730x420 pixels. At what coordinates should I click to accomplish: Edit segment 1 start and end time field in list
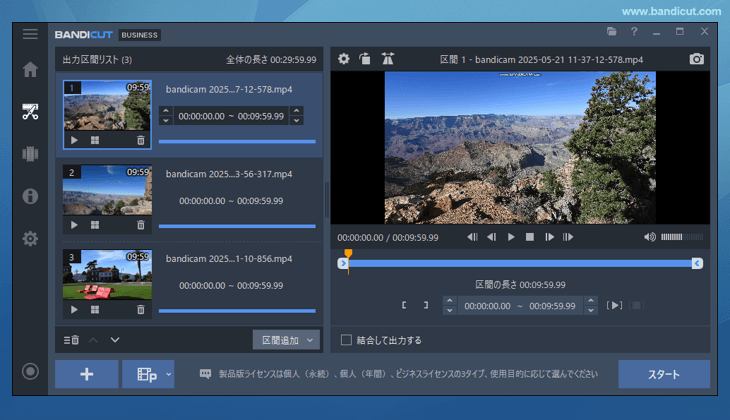coord(231,116)
